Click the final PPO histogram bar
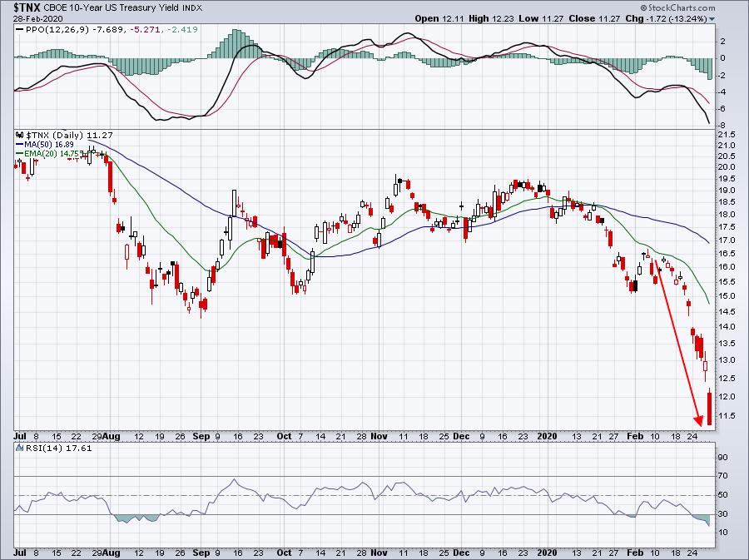 [x=709, y=68]
